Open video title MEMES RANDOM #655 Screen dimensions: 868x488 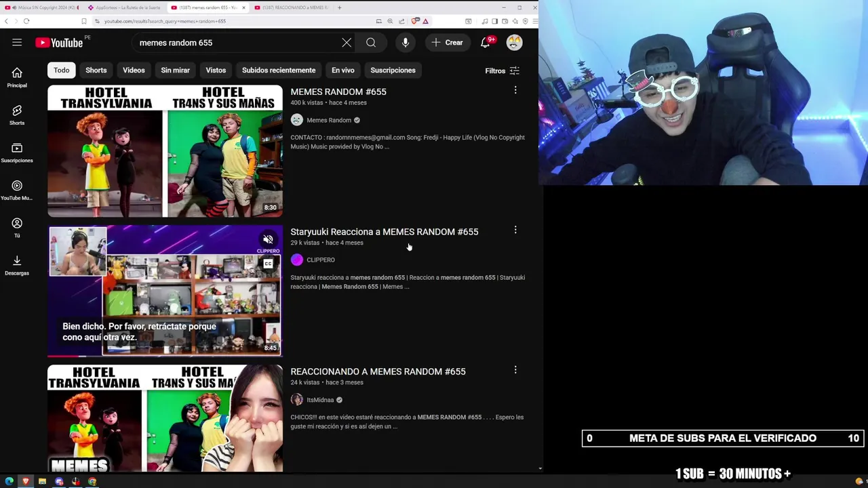pyautogui.click(x=338, y=91)
